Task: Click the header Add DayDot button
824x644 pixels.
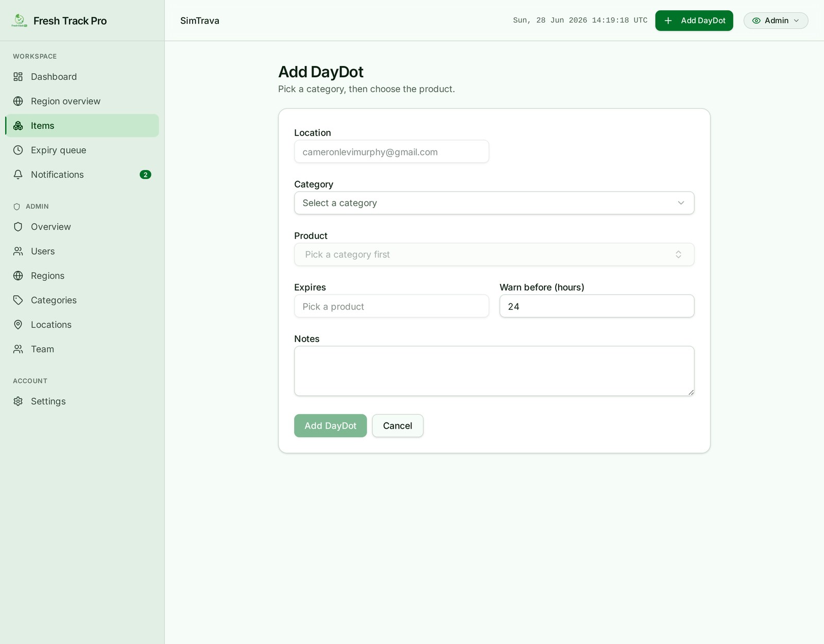Action: click(694, 21)
